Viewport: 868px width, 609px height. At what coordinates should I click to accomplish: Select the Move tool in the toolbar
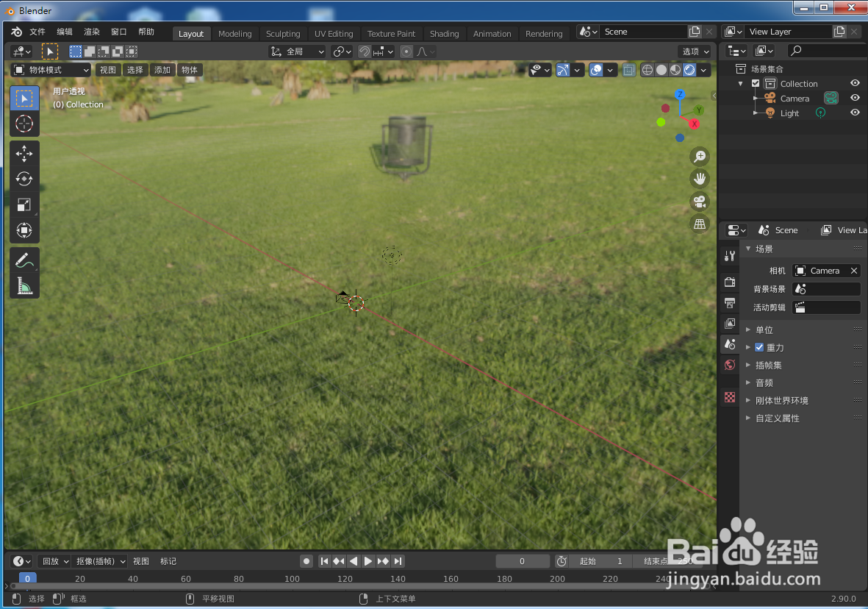pos(24,154)
